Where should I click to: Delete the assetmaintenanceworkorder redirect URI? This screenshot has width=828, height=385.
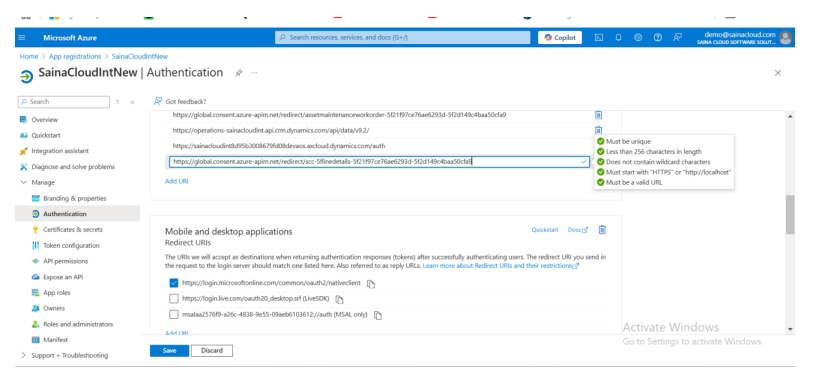pos(598,115)
